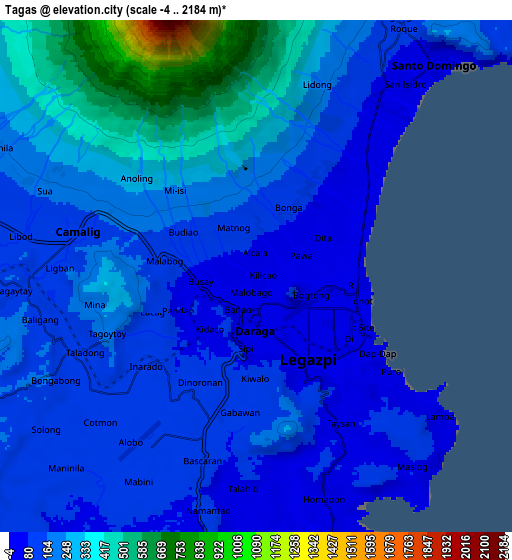The height and width of the screenshot is (560, 512).
Task: Click the Libod label
Action: pos(21,237)
